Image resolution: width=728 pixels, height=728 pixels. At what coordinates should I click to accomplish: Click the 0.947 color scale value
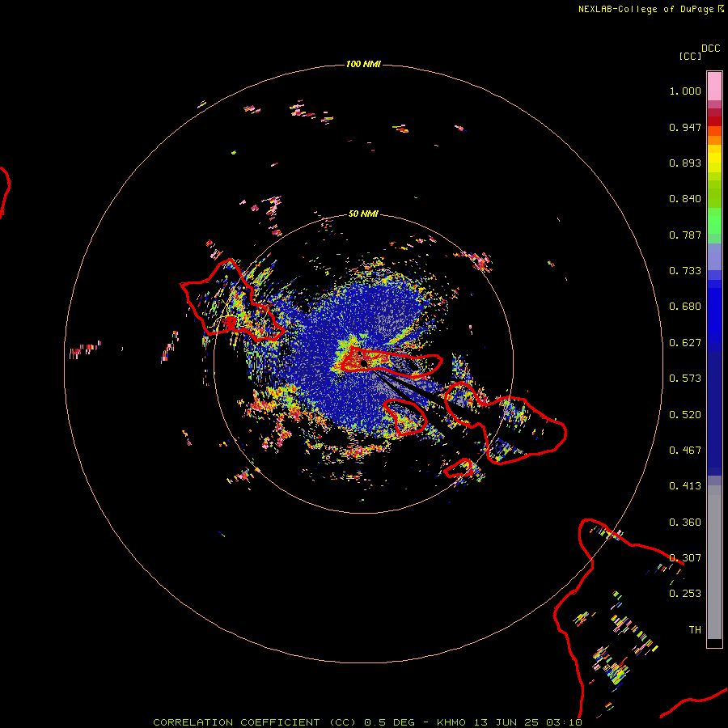685,127
